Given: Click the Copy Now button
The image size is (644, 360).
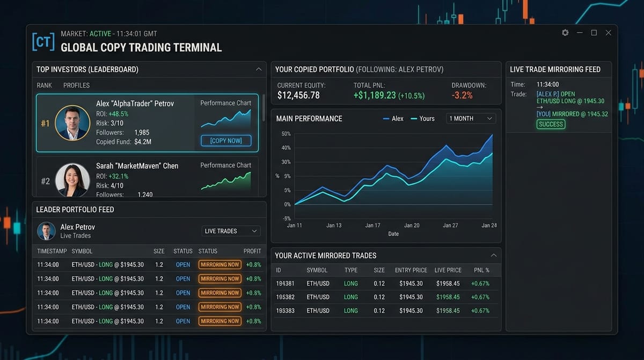Looking at the screenshot, I should [x=225, y=141].
